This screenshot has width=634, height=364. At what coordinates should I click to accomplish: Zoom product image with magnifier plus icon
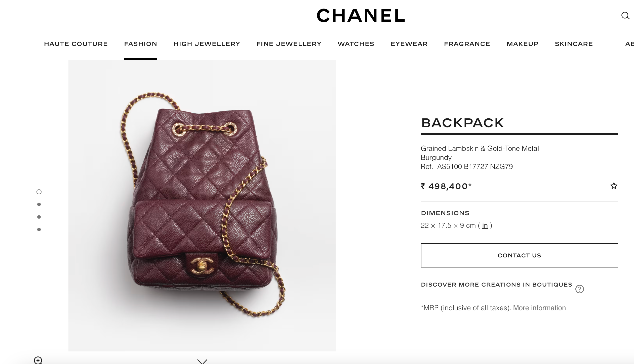[38, 360]
